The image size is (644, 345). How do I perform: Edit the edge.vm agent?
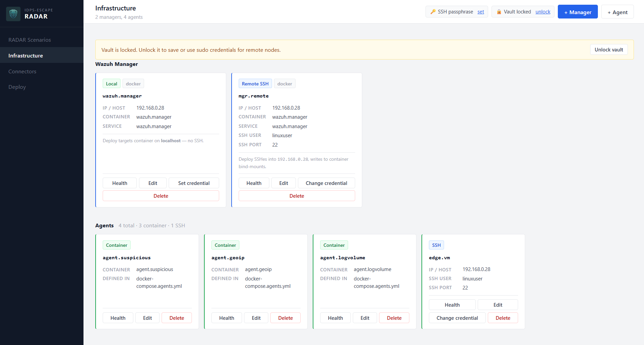498,305
